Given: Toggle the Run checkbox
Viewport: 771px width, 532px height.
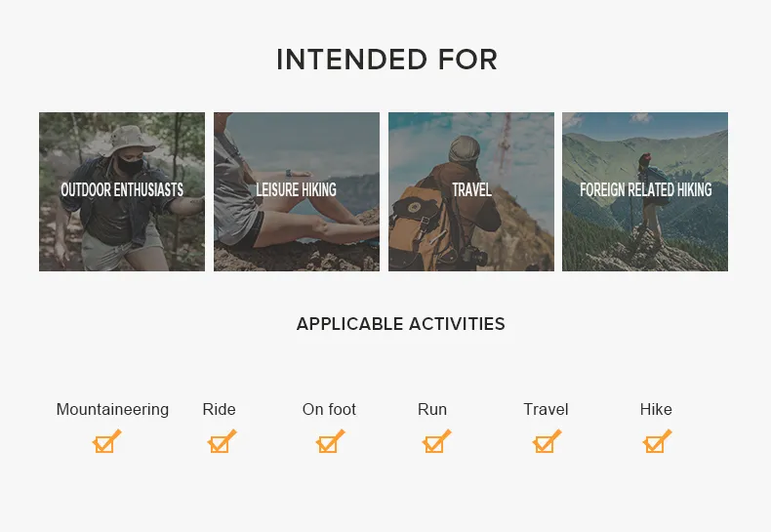Looking at the screenshot, I should (x=435, y=443).
